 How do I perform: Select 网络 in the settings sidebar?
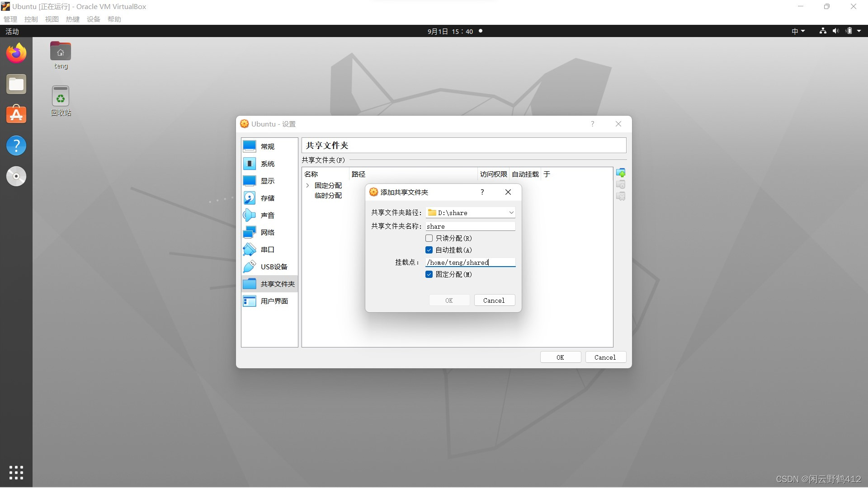269,232
